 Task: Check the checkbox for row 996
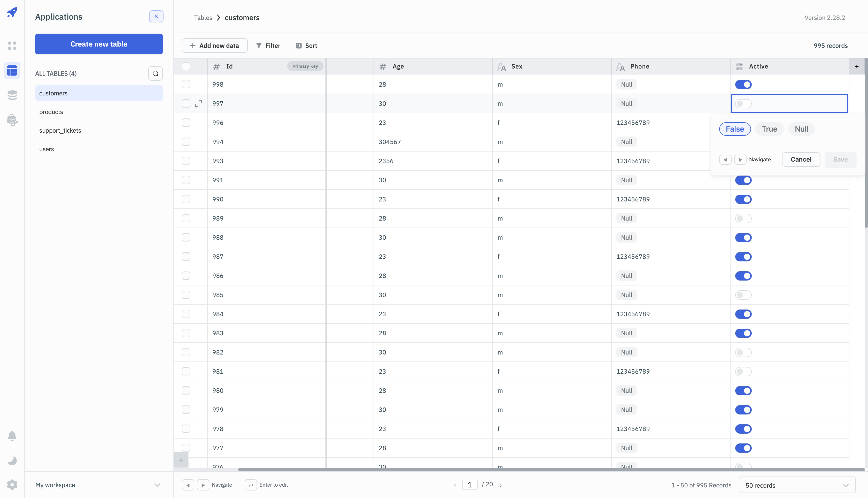tap(186, 123)
